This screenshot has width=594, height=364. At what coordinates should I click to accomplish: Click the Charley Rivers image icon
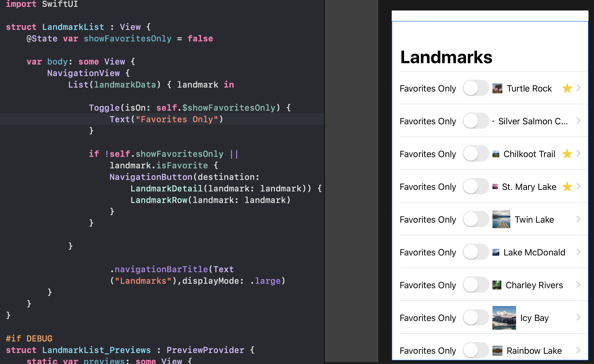coord(497,285)
